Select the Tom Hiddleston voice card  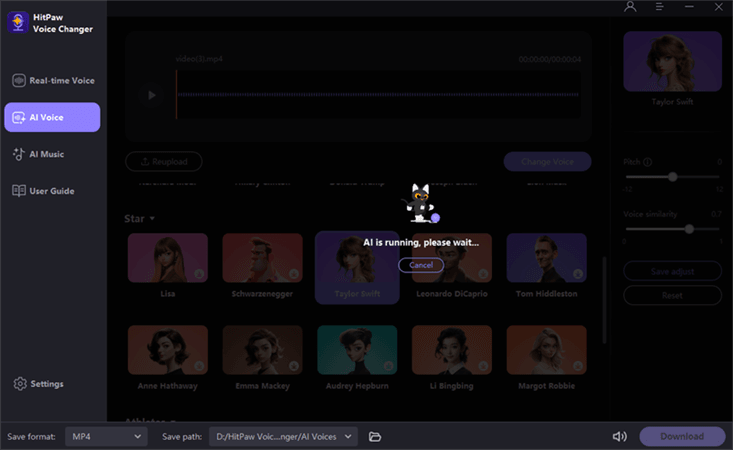tap(546, 266)
